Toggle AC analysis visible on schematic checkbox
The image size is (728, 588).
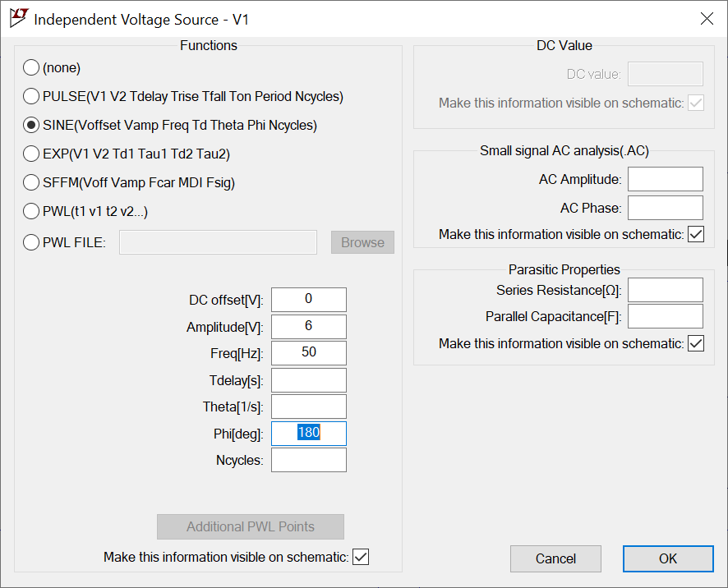point(695,234)
